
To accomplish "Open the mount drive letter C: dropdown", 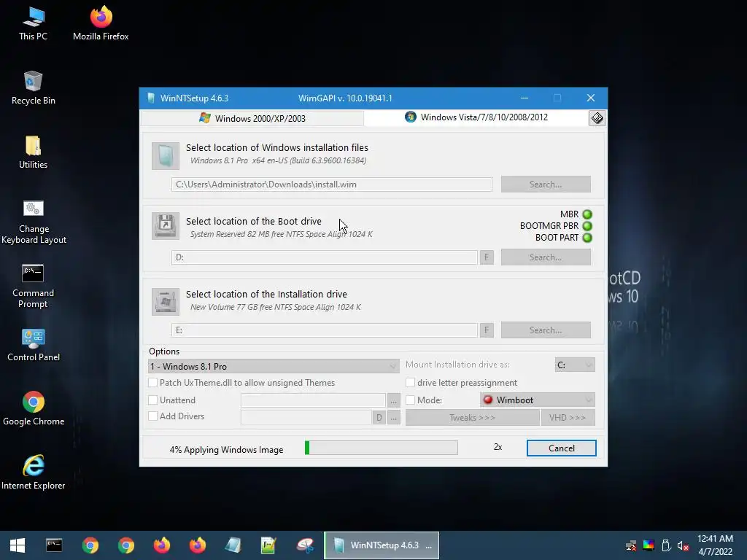I will point(575,365).
